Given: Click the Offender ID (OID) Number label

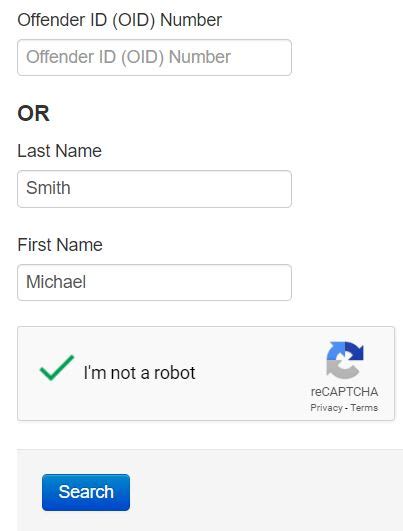Looking at the screenshot, I should [120, 20].
